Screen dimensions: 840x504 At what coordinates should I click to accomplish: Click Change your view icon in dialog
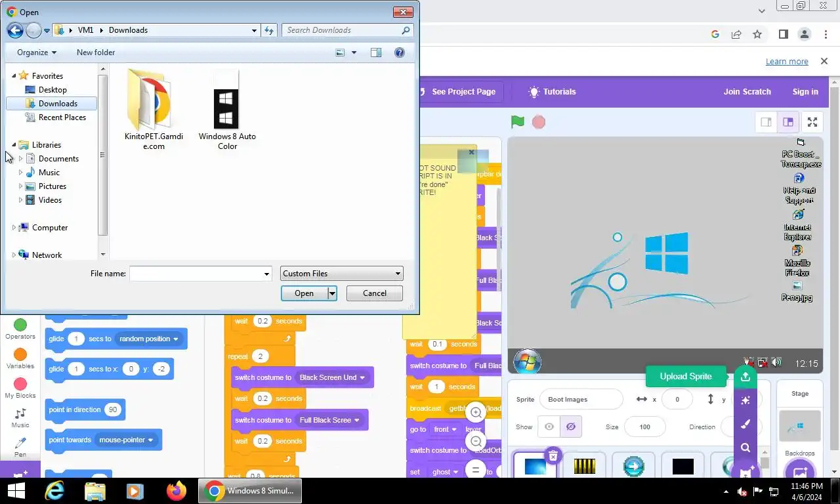tap(340, 52)
